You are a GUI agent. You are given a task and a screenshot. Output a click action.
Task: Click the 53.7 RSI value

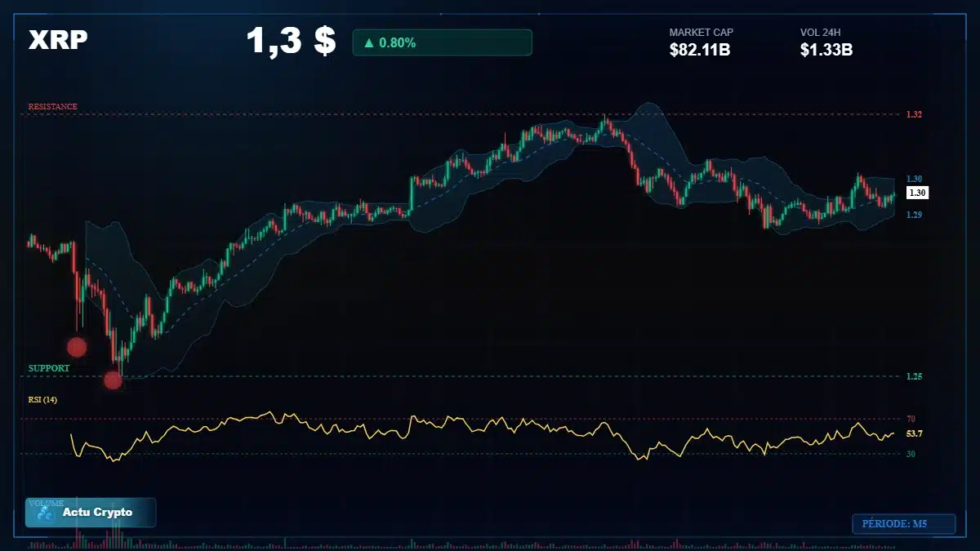click(x=914, y=433)
